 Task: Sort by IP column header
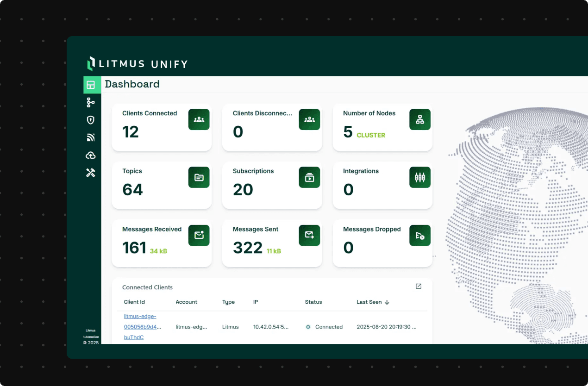(256, 302)
